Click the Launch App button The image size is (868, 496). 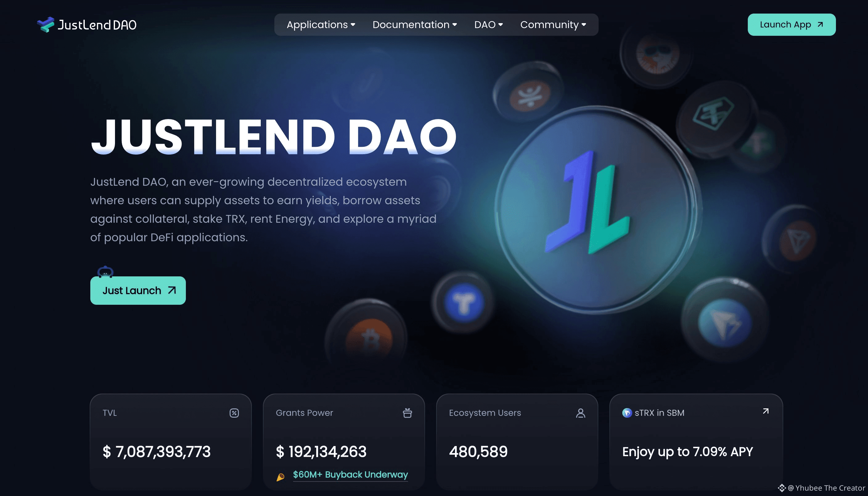click(792, 25)
